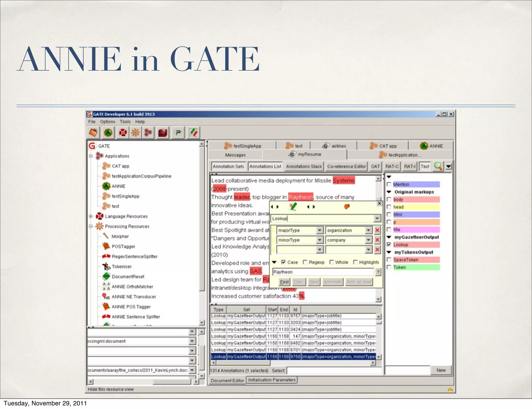Click the orange gear processing resource toolbar icon
532x409 pixels.
[x=135, y=133]
